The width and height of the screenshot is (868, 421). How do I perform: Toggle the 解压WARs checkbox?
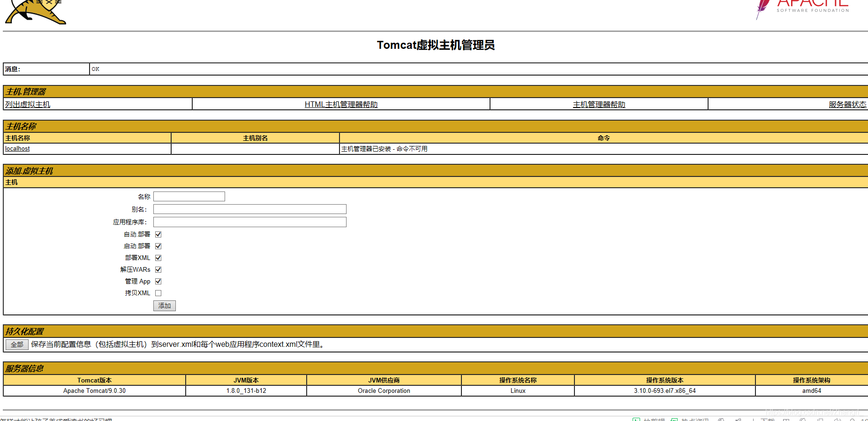(x=159, y=269)
